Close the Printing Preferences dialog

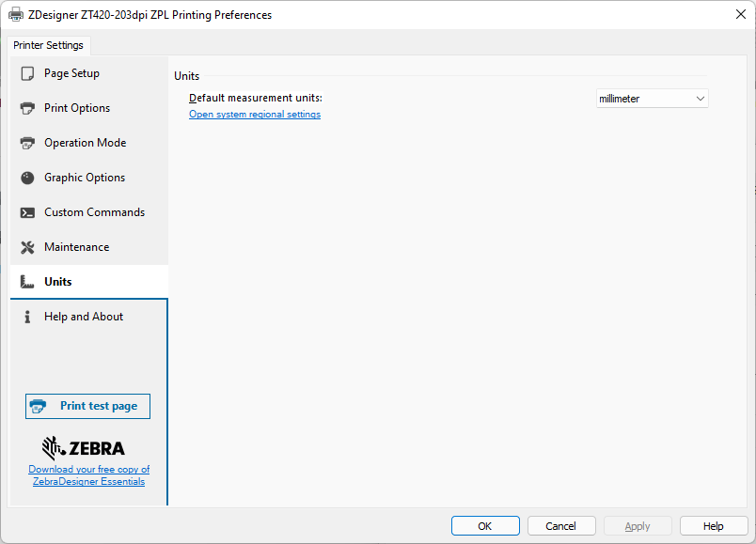(x=740, y=14)
